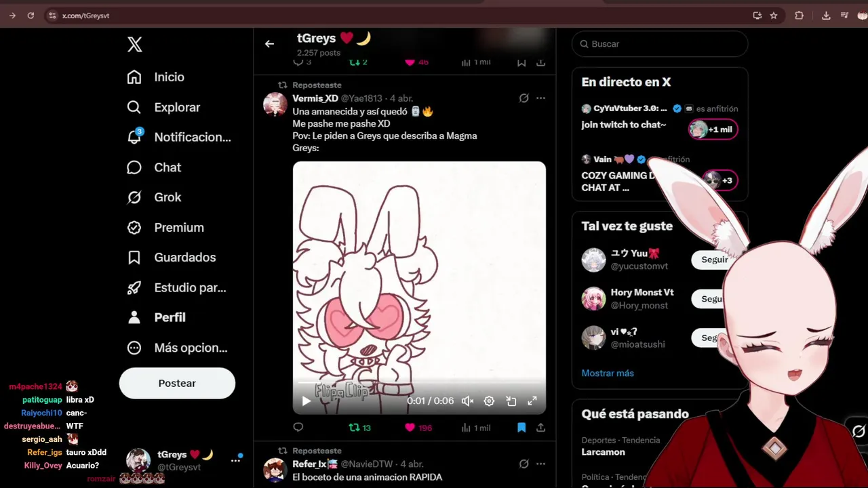This screenshot has height=488, width=868.
Task: Enter video fullscreen mode
Action: [x=532, y=401]
